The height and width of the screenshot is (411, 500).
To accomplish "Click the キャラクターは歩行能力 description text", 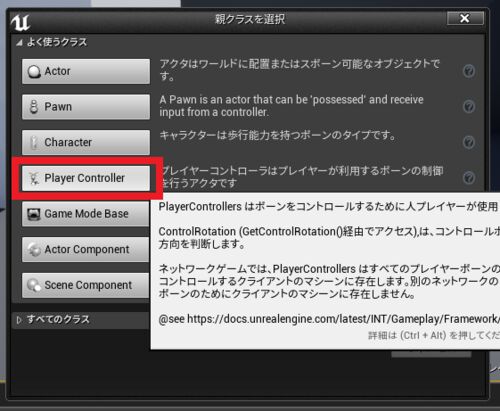I will [278, 135].
